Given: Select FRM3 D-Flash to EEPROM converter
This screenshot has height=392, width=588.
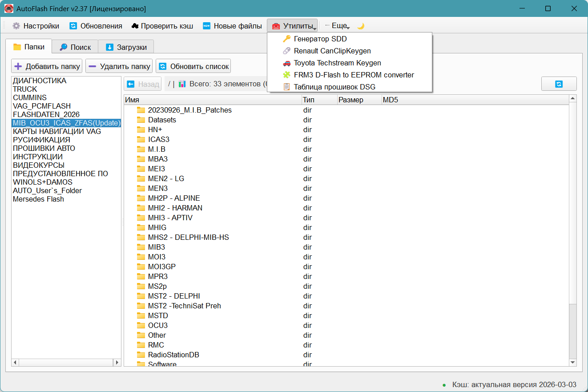Looking at the screenshot, I should coord(349,75).
